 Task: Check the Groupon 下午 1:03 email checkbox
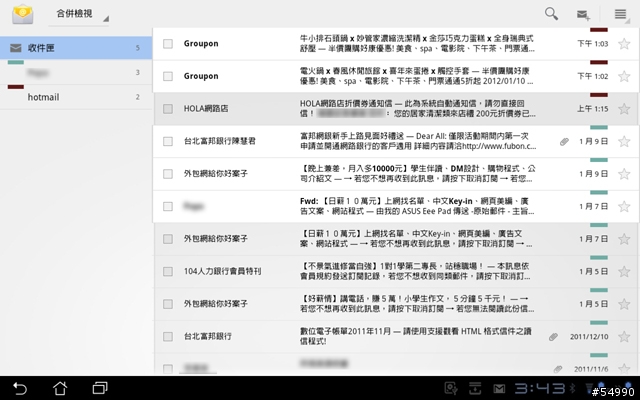pos(168,44)
